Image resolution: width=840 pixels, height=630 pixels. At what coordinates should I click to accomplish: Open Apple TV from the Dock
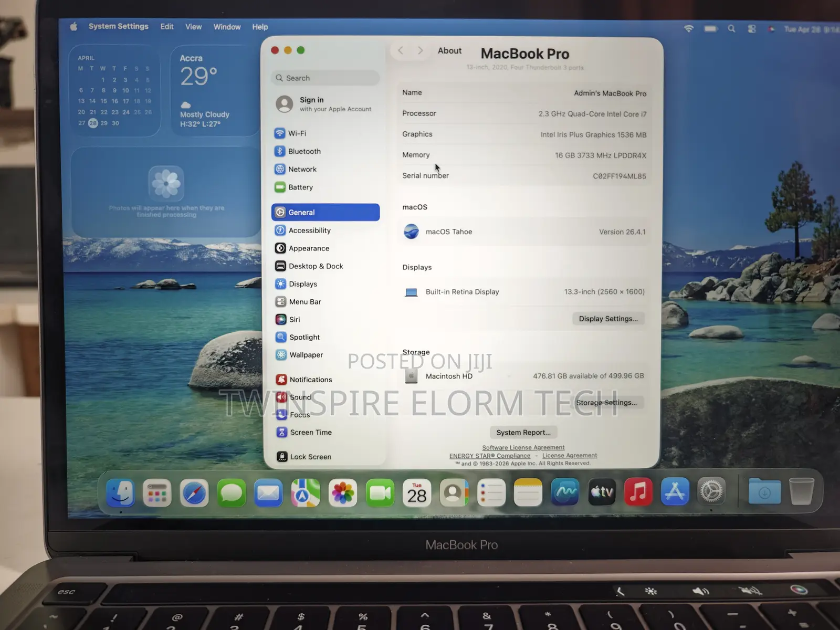pos(602,492)
